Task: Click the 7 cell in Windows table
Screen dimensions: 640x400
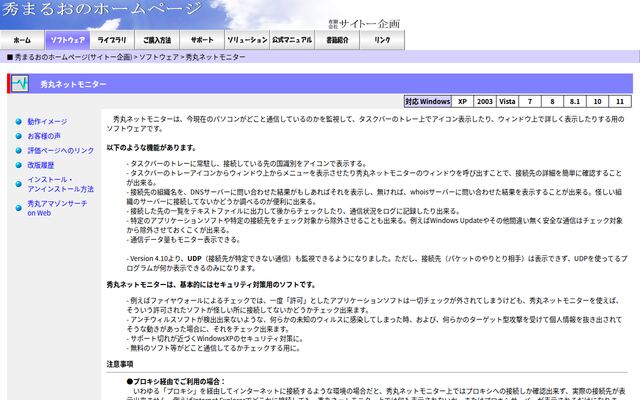Action: pyautogui.click(x=530, y=102)
